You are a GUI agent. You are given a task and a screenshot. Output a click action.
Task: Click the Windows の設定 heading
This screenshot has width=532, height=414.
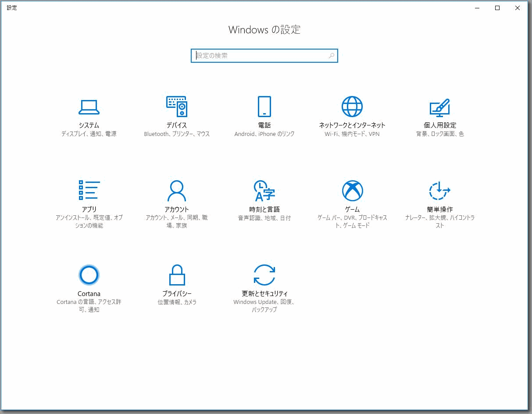pos(264,30)
